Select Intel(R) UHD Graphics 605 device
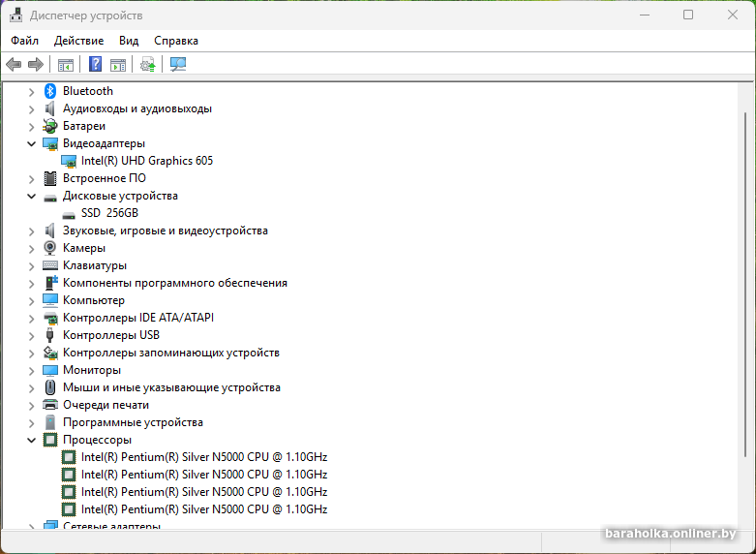This screenshot has width=756, height=554. point(147,161)
